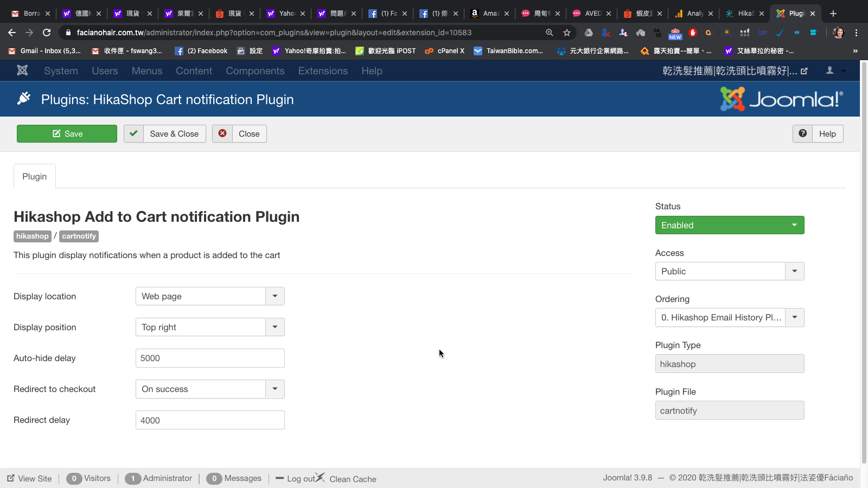Show hidden bookmarks with the double-chevron icon
This screenshot has height=488, width=868.
pyautogui.click(x=856, y=51)
